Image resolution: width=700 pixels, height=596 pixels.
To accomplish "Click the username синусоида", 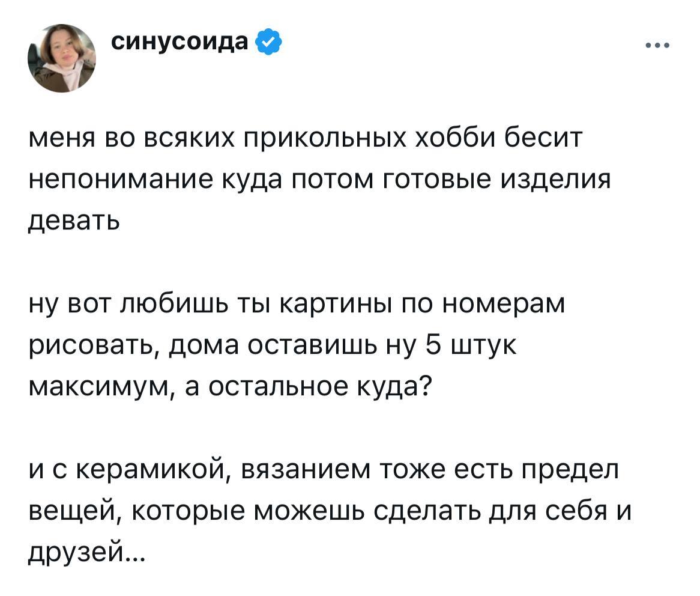I will [180, 42].
